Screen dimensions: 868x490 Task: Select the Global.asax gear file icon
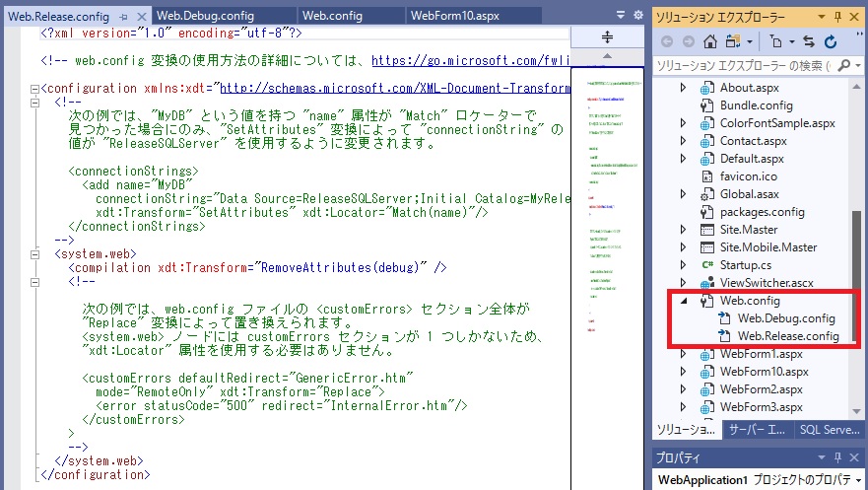click(706, 194)
